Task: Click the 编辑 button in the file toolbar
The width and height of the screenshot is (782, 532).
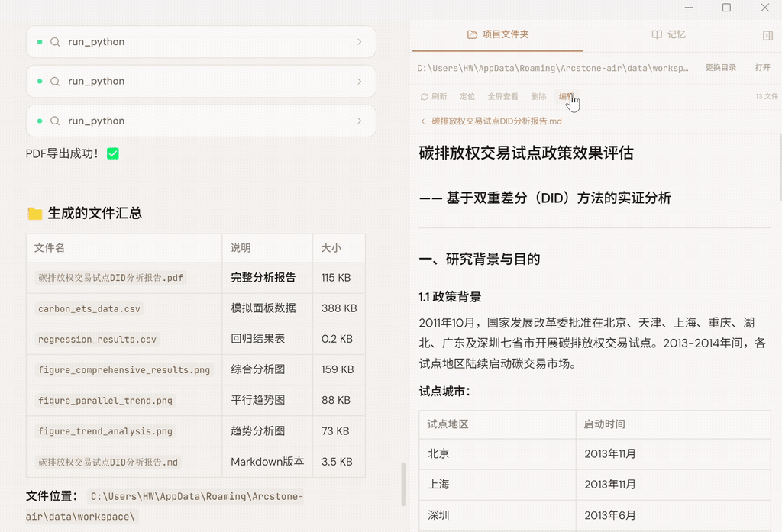Action: (566, 97)
